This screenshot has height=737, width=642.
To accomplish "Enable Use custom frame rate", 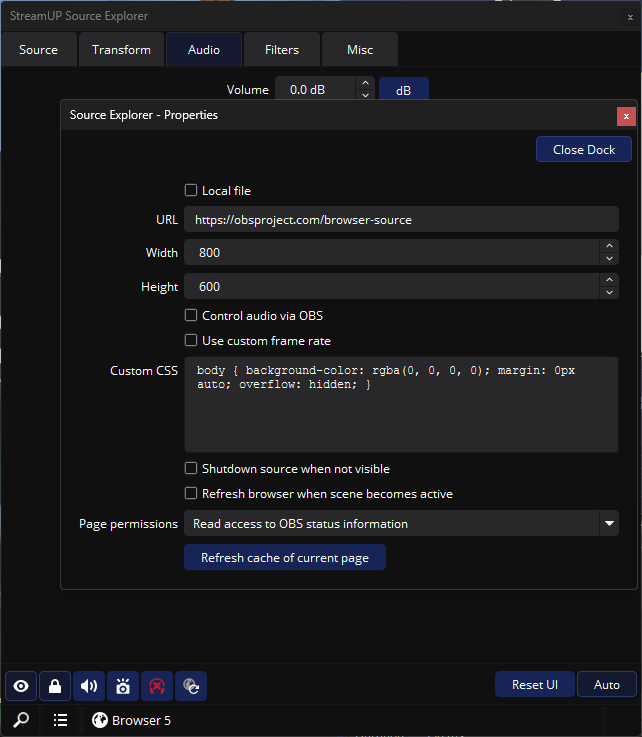I will coord(191,340).
